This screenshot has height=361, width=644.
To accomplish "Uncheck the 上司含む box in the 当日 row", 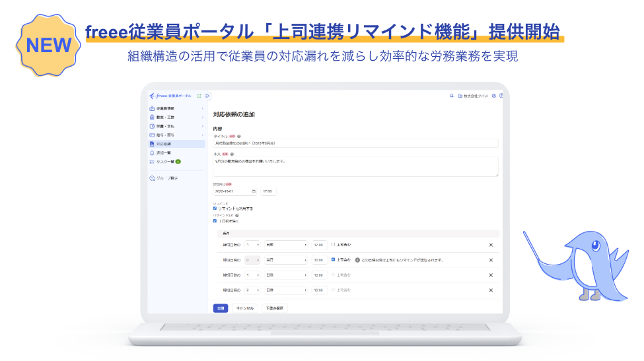I will 334,260.
